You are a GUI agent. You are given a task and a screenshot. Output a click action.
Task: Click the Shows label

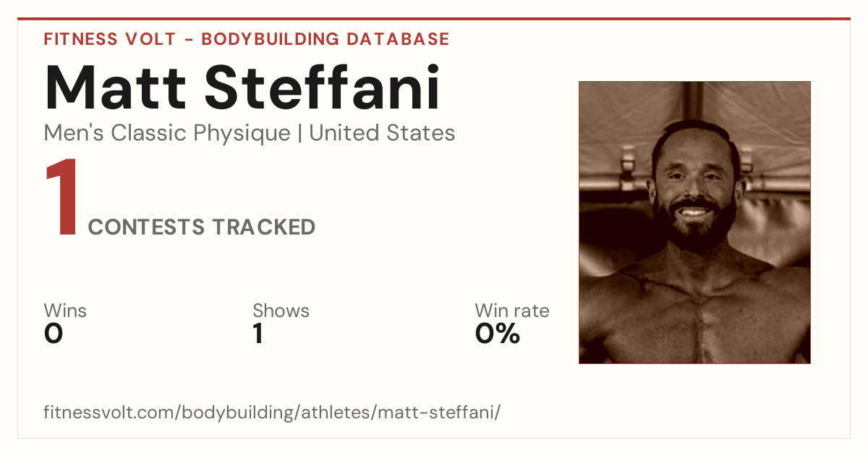click(281, 311)
